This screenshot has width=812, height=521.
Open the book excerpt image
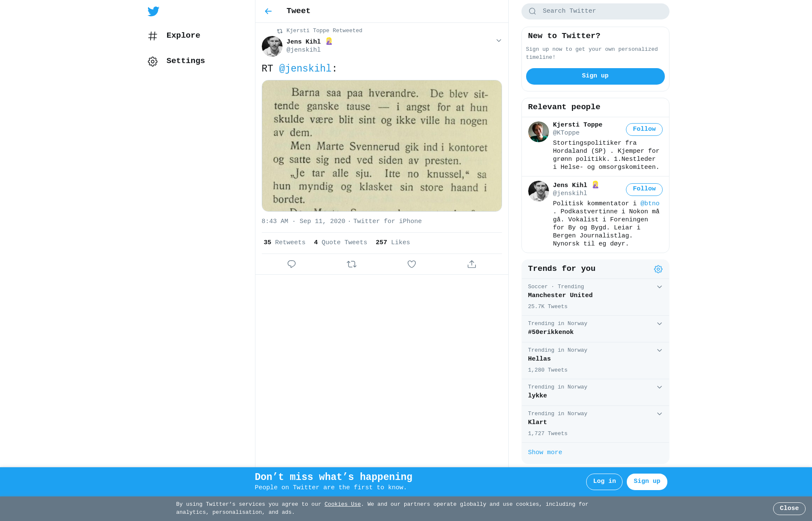pyautogui.click(x=381, y=146)
